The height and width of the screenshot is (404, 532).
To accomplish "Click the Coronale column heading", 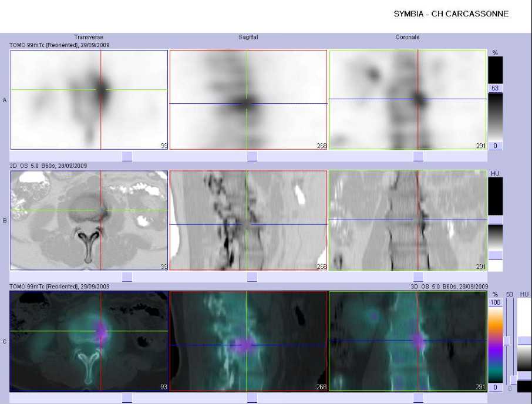I will pyautogui.click(x=408, y=37).
